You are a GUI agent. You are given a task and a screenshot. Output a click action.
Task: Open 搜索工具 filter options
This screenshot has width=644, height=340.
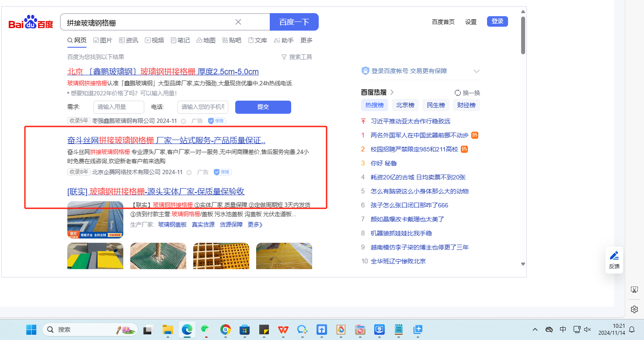tap(297, 57)
